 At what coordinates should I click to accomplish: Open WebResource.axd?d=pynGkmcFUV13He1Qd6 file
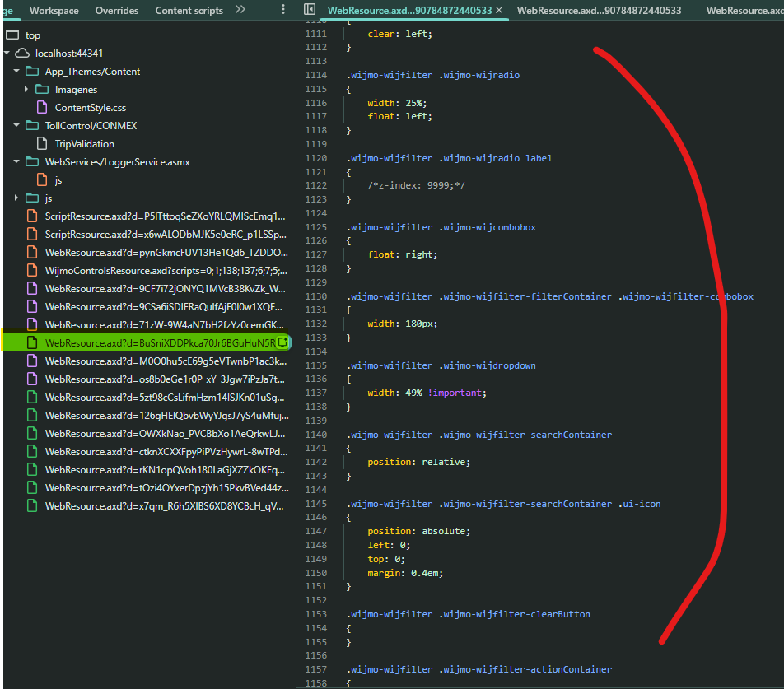point(166,253)
